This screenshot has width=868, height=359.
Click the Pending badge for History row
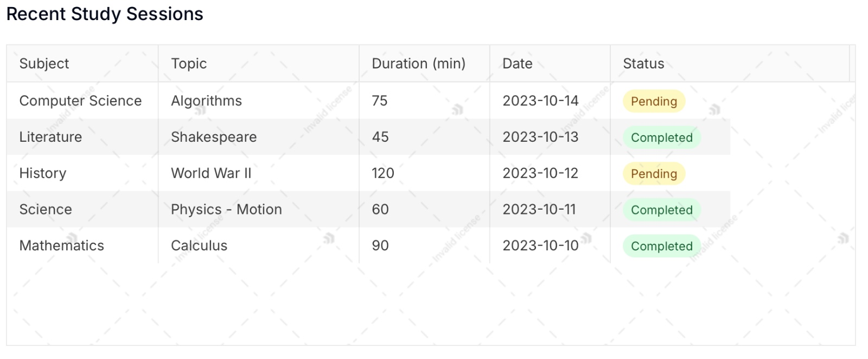[654, 174]
